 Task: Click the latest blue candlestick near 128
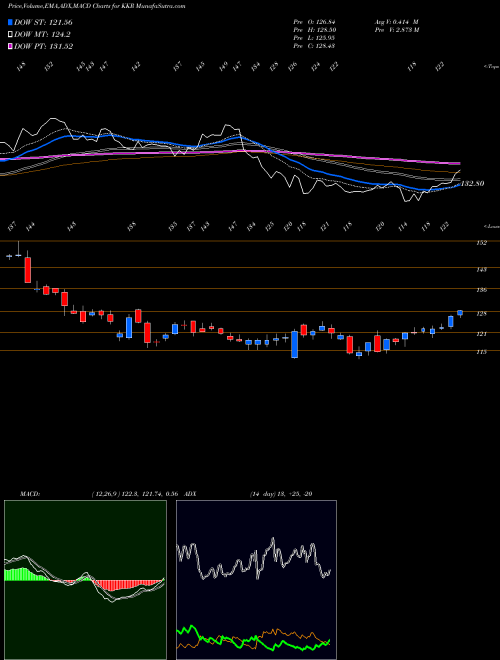point(460,313)
